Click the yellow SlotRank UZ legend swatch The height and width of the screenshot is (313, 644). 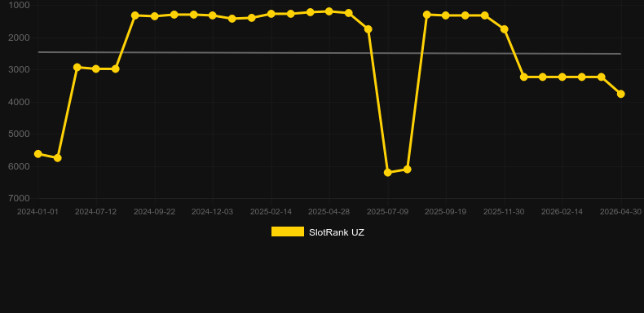[288, 231]
